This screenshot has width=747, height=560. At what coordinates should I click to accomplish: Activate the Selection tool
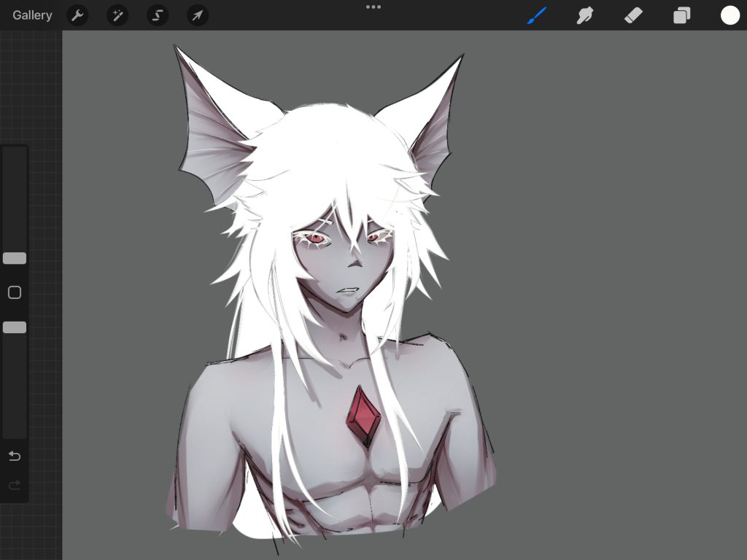click(158, 15)
